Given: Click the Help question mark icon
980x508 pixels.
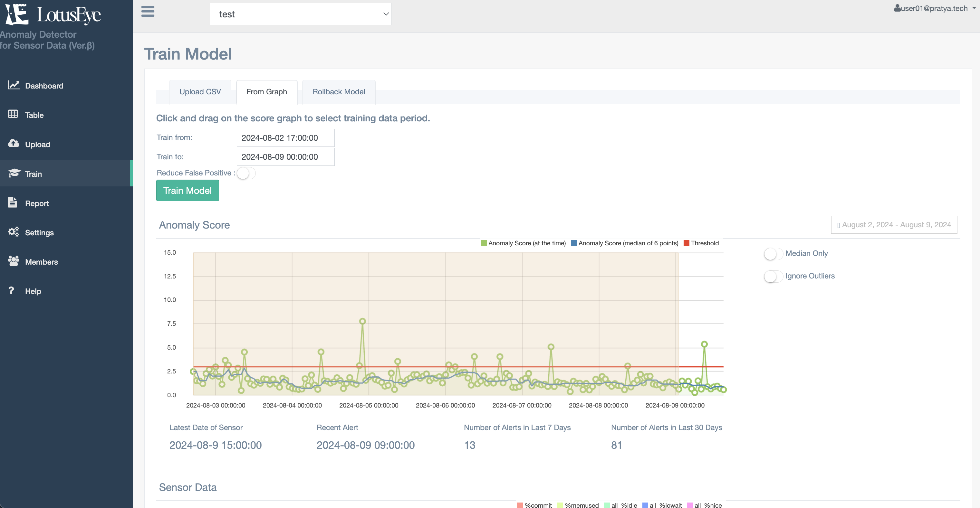Looking at the screenshot, I should point(11,290).
